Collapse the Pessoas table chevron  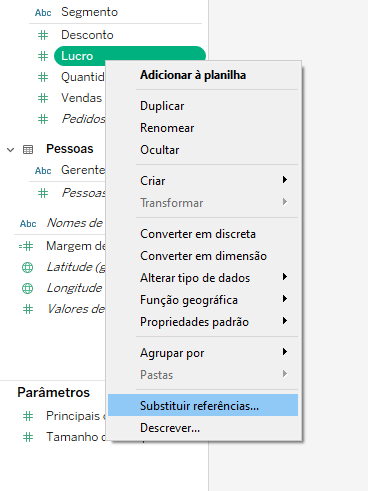[x=11, y=150]
